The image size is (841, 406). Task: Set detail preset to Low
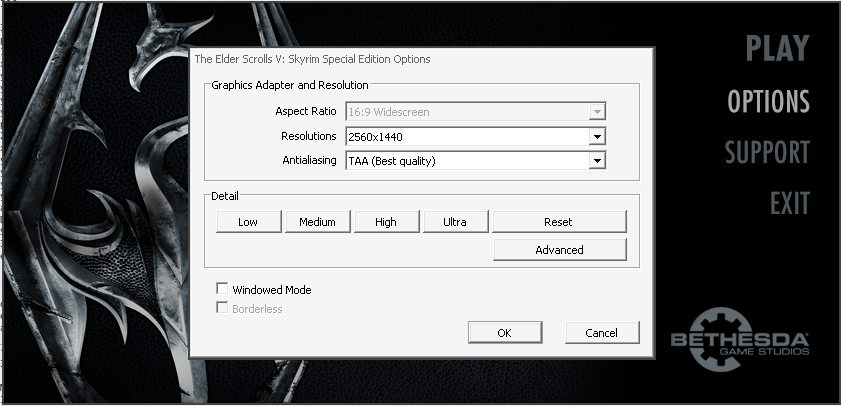(x=248, y=222)
